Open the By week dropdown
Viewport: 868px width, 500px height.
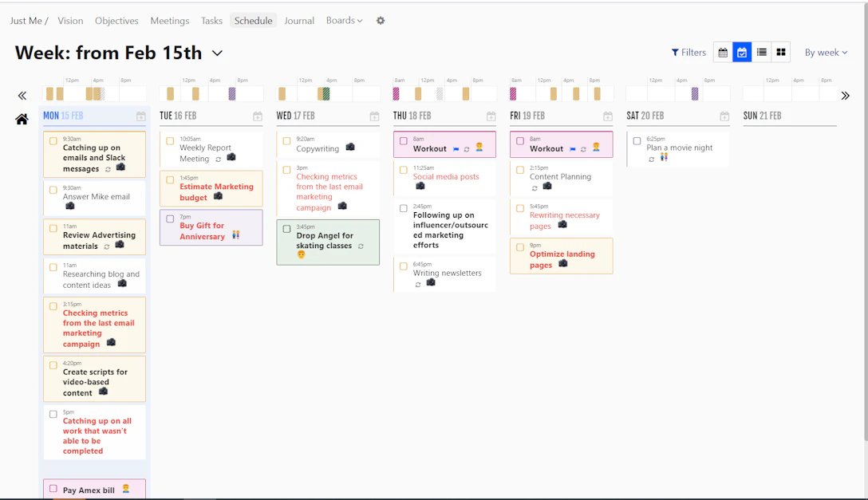[x=826, y=53]
